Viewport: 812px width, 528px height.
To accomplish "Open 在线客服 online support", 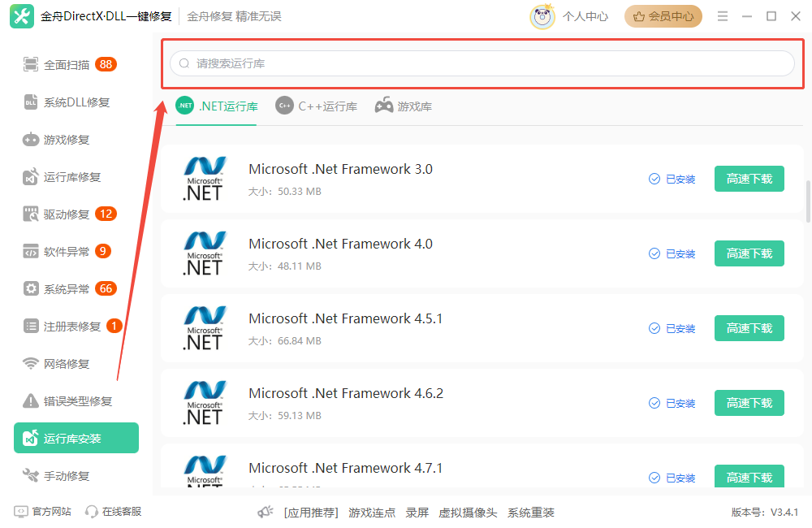I will [x=114, y=512].
